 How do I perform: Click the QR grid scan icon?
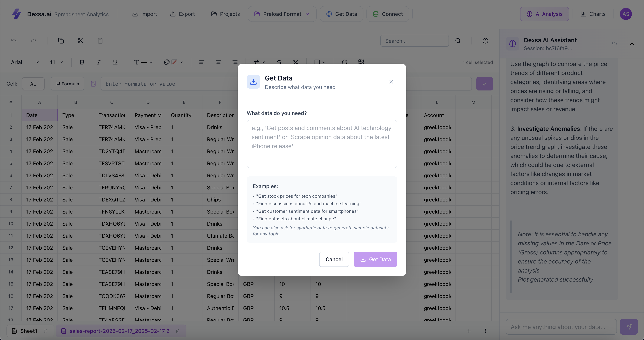point(361,62)
